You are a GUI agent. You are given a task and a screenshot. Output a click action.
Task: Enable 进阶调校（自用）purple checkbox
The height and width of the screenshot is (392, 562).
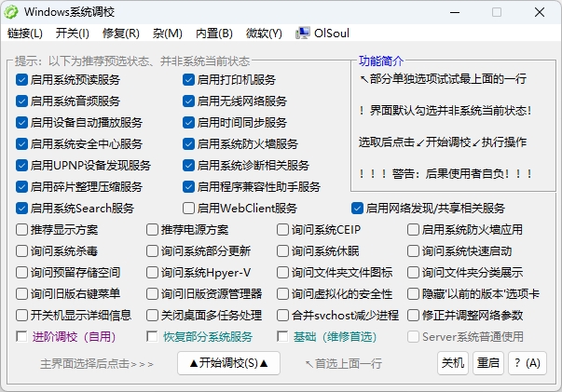pos(22,336)
